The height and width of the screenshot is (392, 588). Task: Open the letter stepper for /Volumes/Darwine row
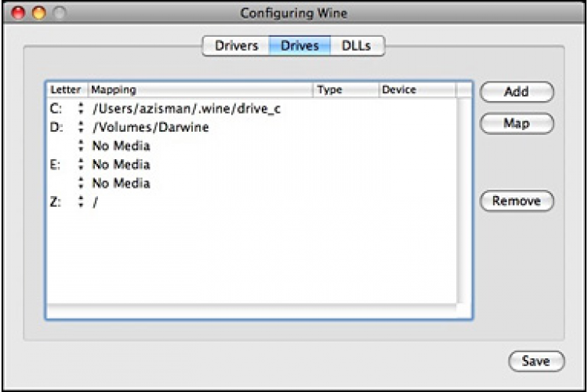click(x=81, y=127)
